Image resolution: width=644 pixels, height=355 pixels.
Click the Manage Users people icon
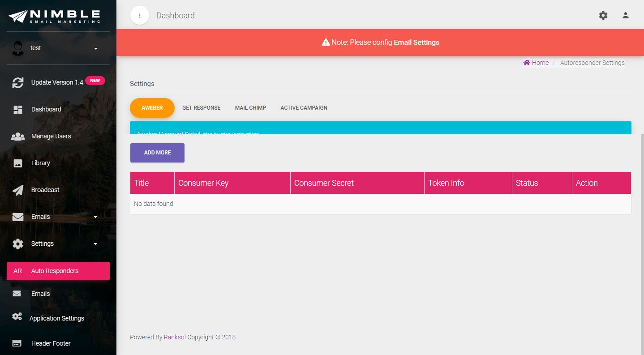coord(18,137)
